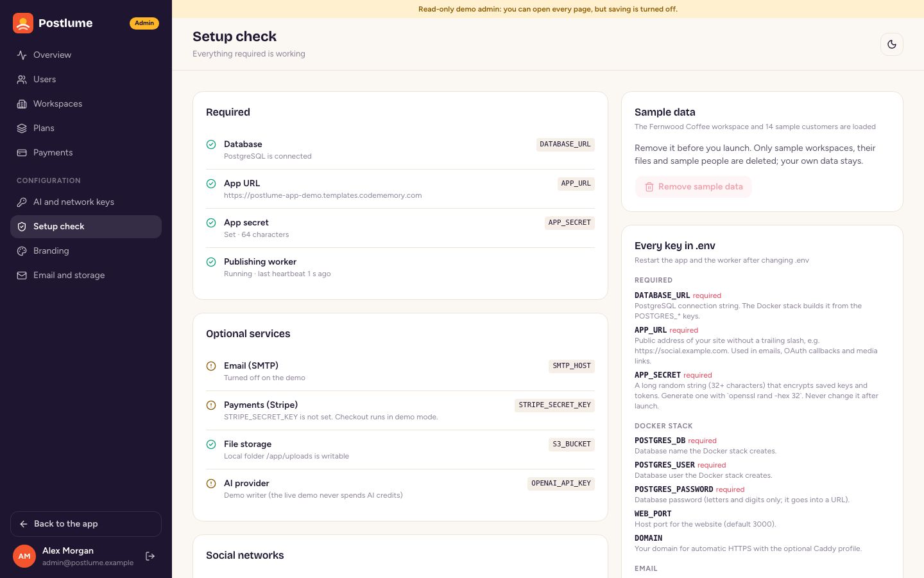Click the AM avatar circle
924x578 pixels.
coord(24,556)
